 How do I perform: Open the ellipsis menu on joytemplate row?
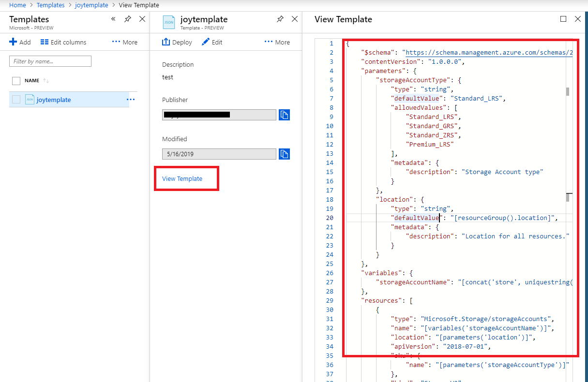coord(130,99)
